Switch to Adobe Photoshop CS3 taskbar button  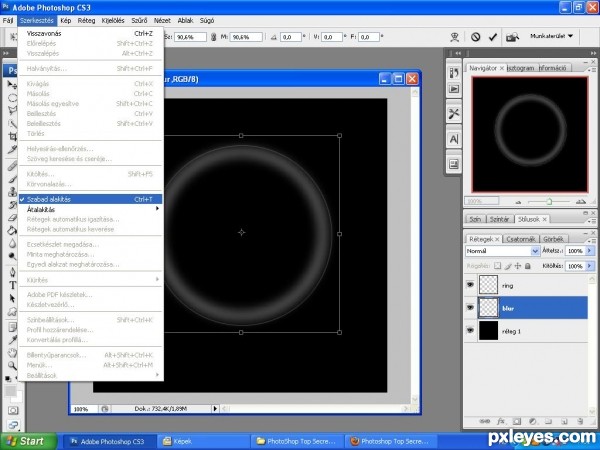click(x=109, y=441)
